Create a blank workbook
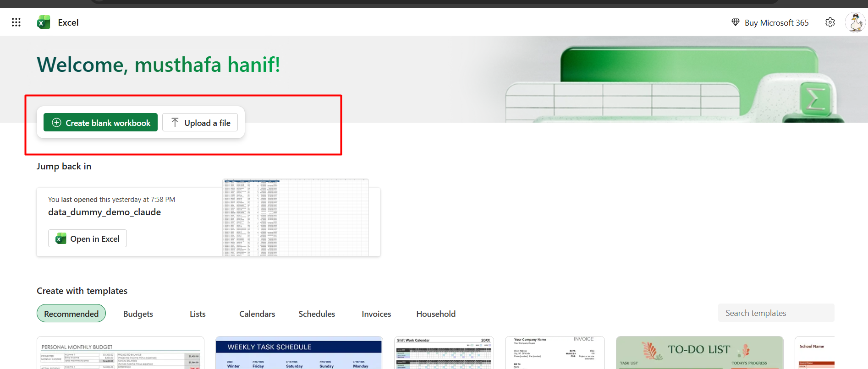Viewport: 868px width, 369px height. (100, 122)
